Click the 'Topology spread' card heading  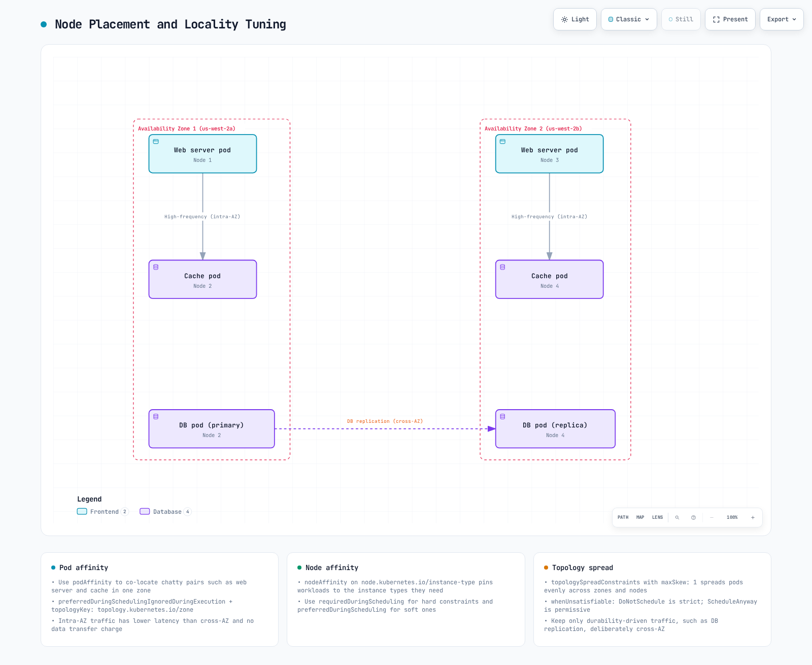[x=583, y=568]
